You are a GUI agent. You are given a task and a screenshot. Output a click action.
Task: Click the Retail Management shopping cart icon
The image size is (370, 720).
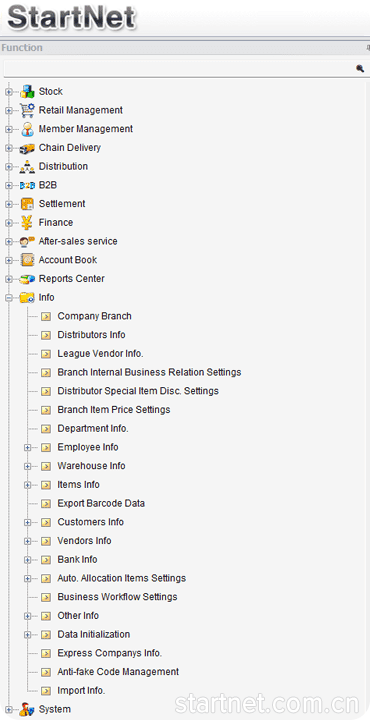[27, 110]
